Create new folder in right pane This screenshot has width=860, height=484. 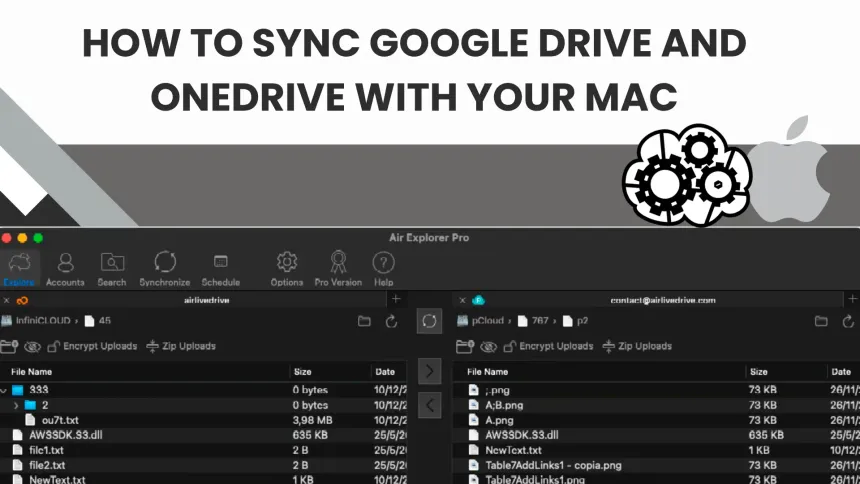coord(465,346)
